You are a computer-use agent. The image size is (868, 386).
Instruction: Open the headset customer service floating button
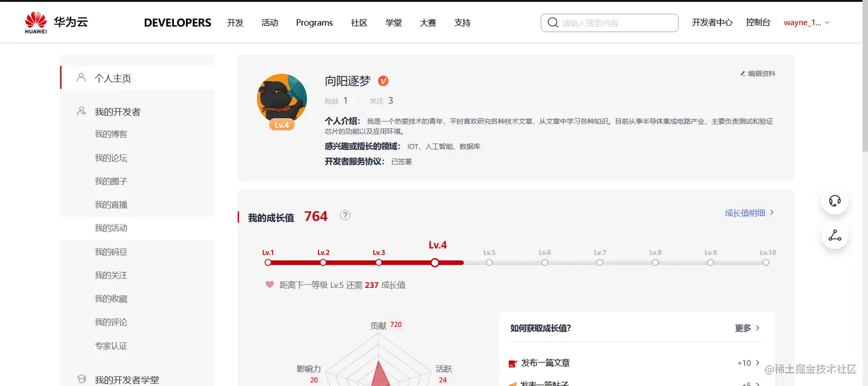tap(835, 201)
